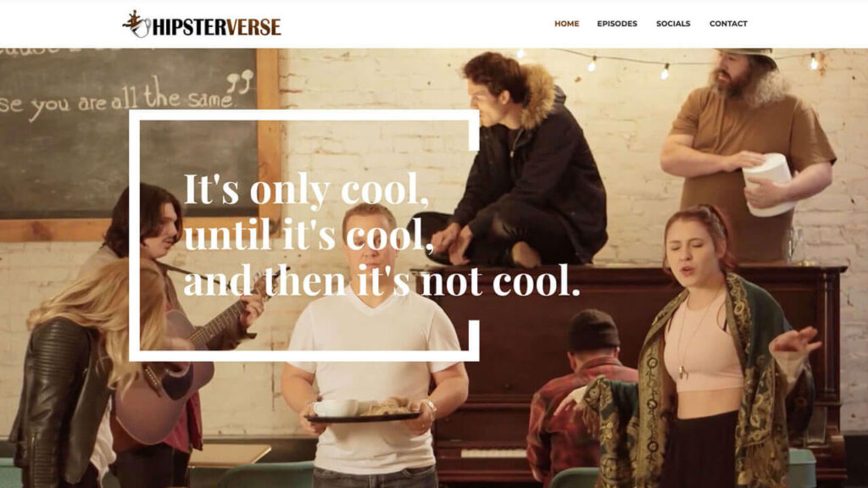
Task: Open the SOCIALS menu item
Action: (672, 23)
